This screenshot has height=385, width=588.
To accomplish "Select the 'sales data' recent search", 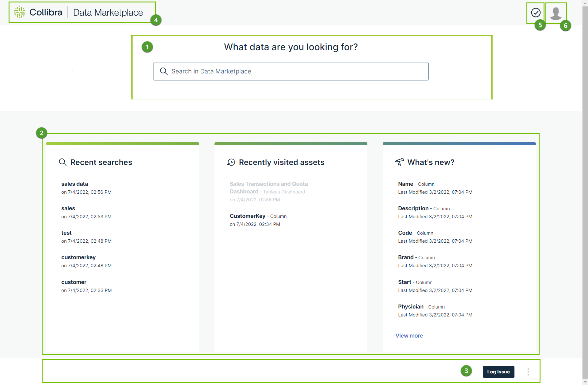I will [74, 184].
